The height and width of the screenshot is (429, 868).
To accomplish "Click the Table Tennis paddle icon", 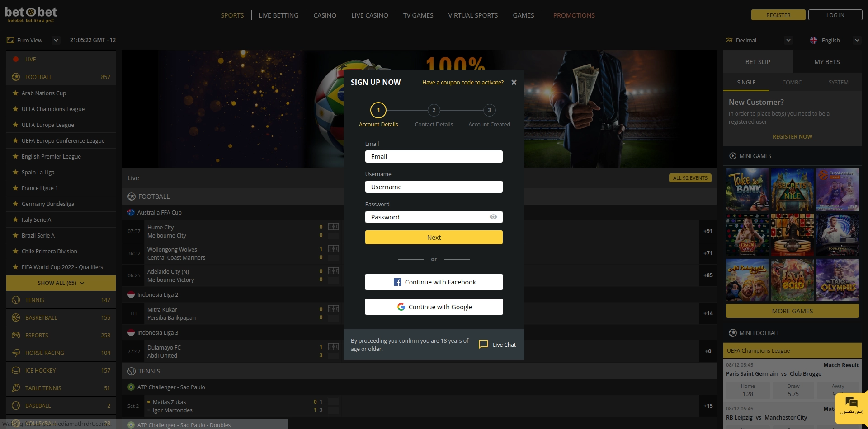I will [16, 388].
